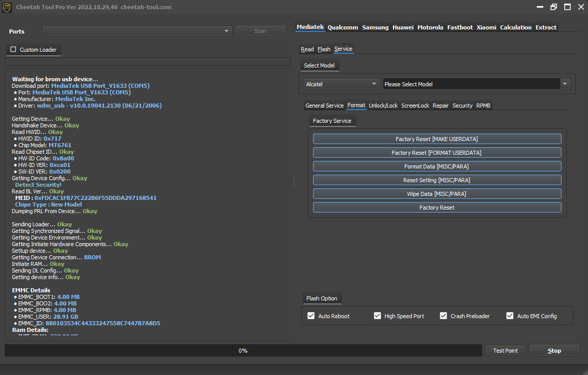This screenshot has width=588, height=375.
Task: Open the ScreenLock tab
Action: [x=415, y=106]
